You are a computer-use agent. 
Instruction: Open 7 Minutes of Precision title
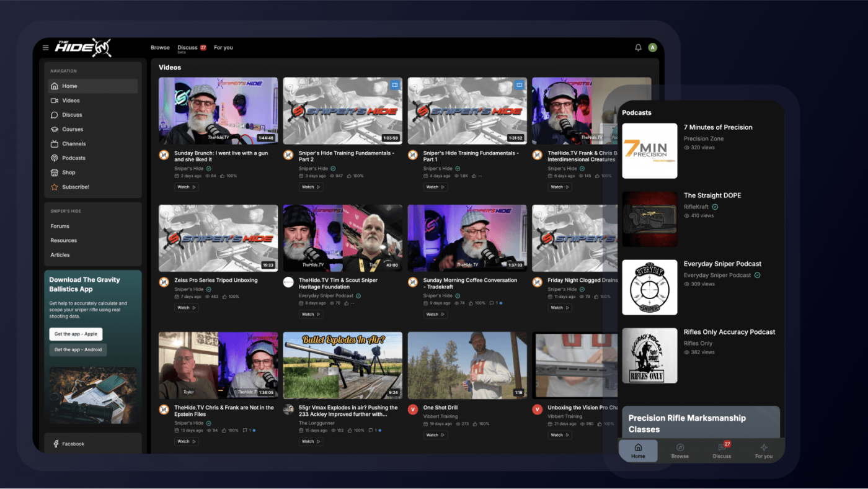[x=718, y=127]
